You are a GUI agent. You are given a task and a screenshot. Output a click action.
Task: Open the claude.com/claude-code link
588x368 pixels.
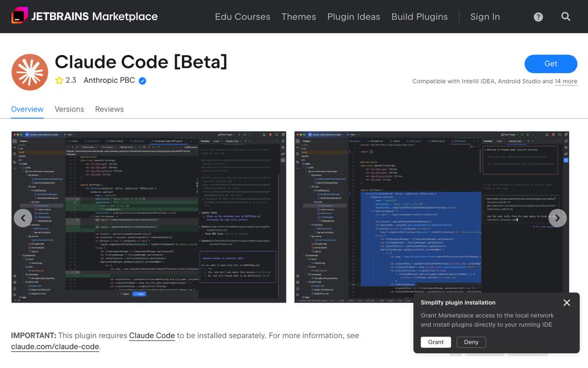[55, 347]
